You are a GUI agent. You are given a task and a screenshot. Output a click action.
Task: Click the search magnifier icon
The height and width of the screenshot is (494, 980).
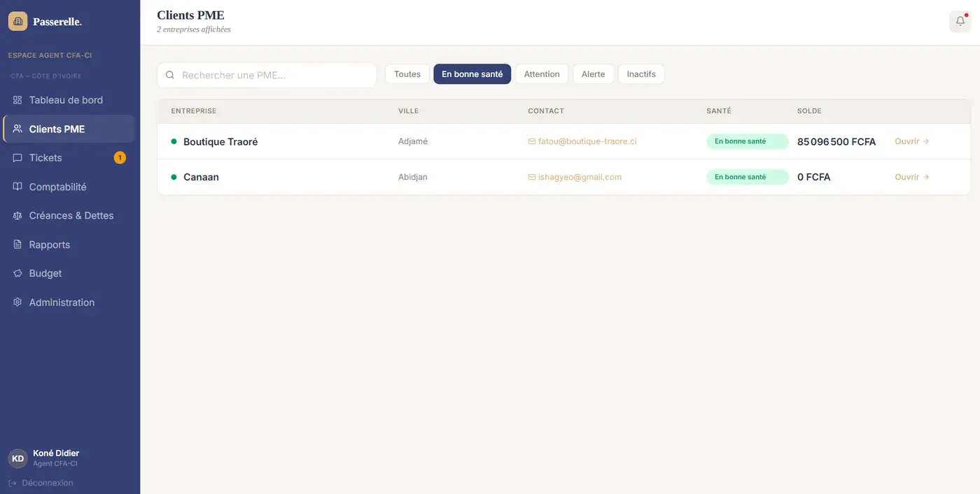pyautogui.click(x=169, y=75)
